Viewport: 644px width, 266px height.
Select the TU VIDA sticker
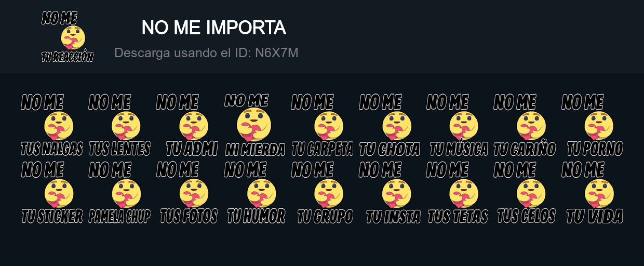tap(592, 193)
